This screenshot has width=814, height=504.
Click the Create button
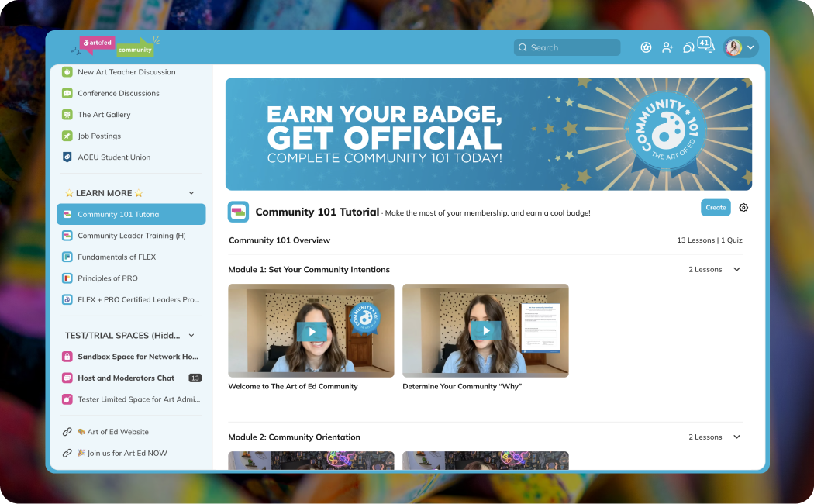(x=716, y=208)
